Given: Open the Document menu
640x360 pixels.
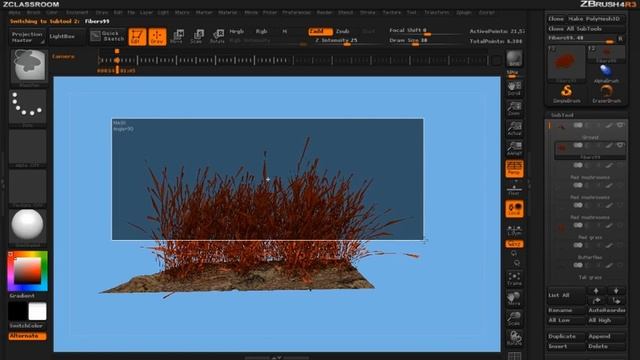Looking at the screenshot, I should point(77,13).
